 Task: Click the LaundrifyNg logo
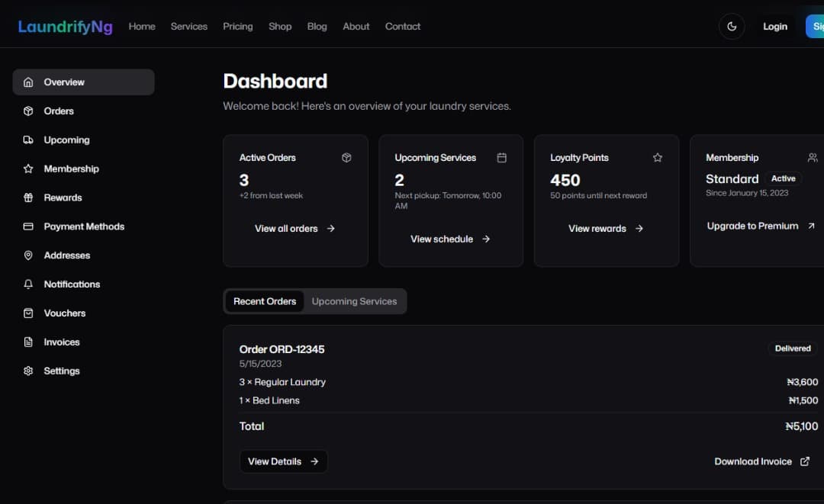(65, 27)
